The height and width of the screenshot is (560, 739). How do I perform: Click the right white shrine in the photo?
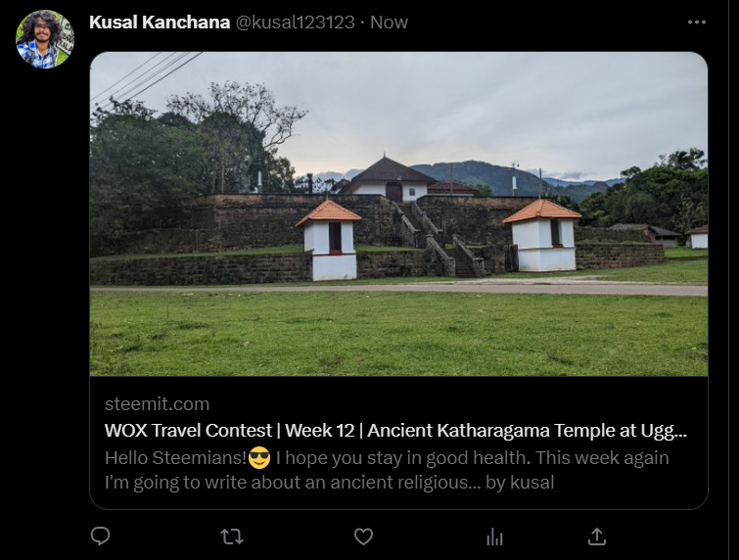click(543, 235)
